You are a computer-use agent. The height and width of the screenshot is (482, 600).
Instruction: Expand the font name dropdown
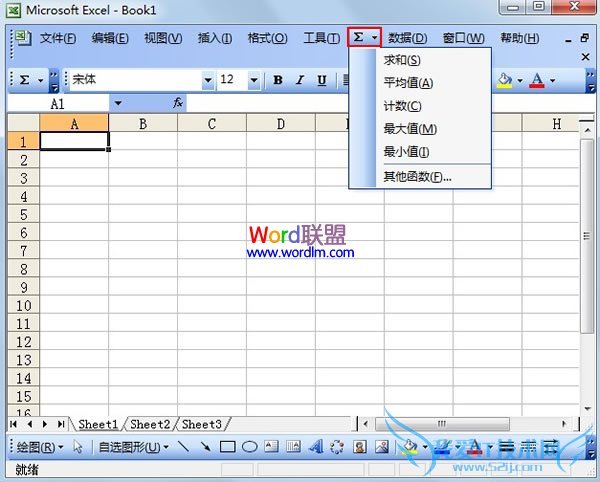point(208,80)
